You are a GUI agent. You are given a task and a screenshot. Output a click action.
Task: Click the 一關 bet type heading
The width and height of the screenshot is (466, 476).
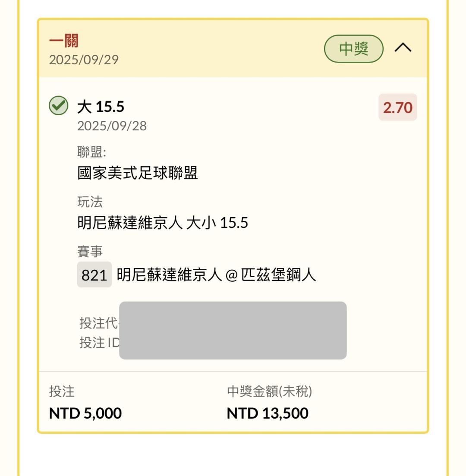(x=63, y=42)
